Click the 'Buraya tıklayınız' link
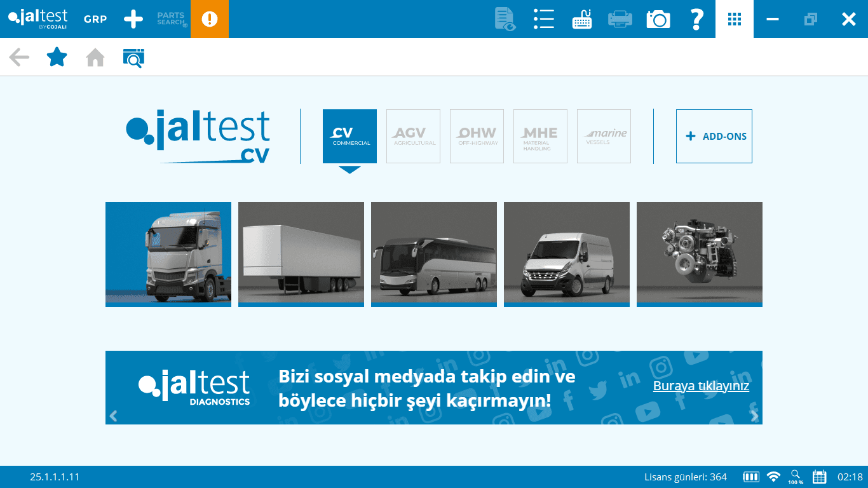868x488 pixels. [x=701, y=385]
